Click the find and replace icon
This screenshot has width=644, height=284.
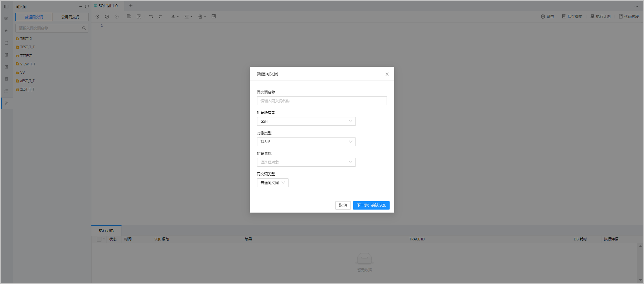pyautogui.click(x=139, y=16)
